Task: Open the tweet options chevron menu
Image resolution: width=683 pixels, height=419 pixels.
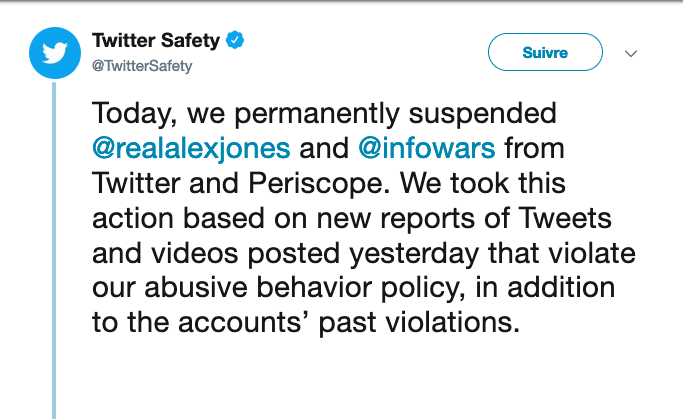Action: pyautogui.click(x=630, y=52)
